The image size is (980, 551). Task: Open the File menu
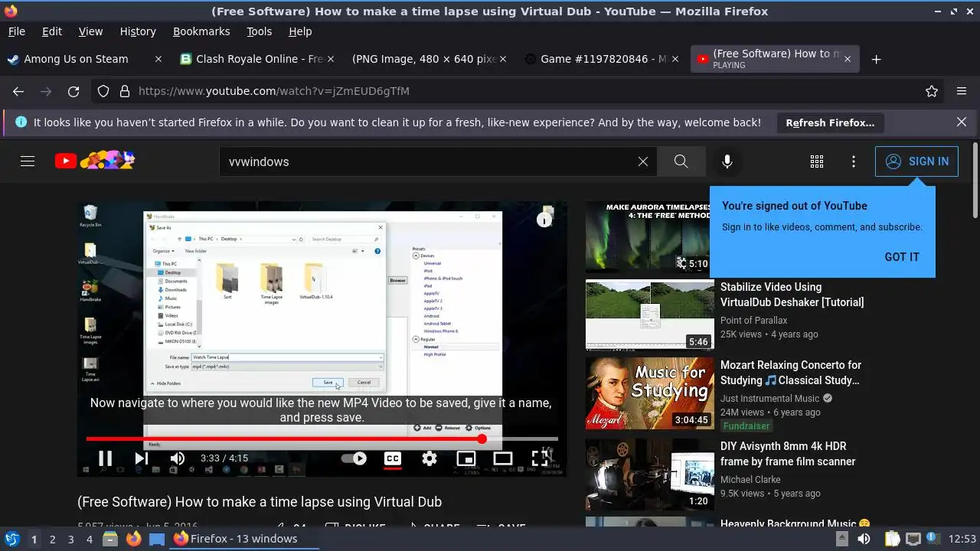16,31
